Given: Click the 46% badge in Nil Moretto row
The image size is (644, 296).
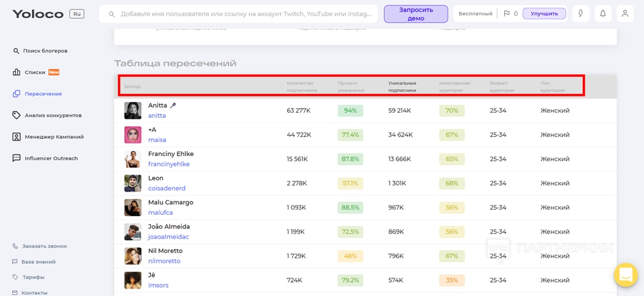Looking at the screenshot, I should [350, 256].
